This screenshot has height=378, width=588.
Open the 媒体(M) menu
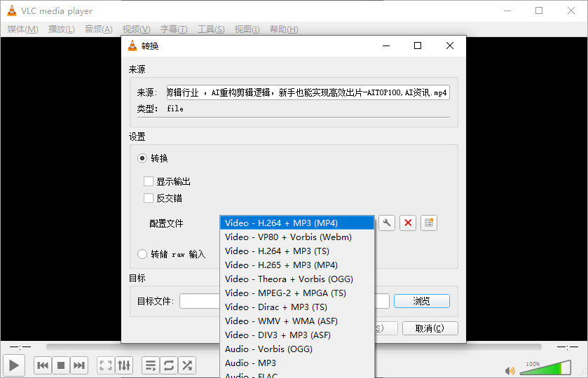pyautogui.click(x=22, y=29)
